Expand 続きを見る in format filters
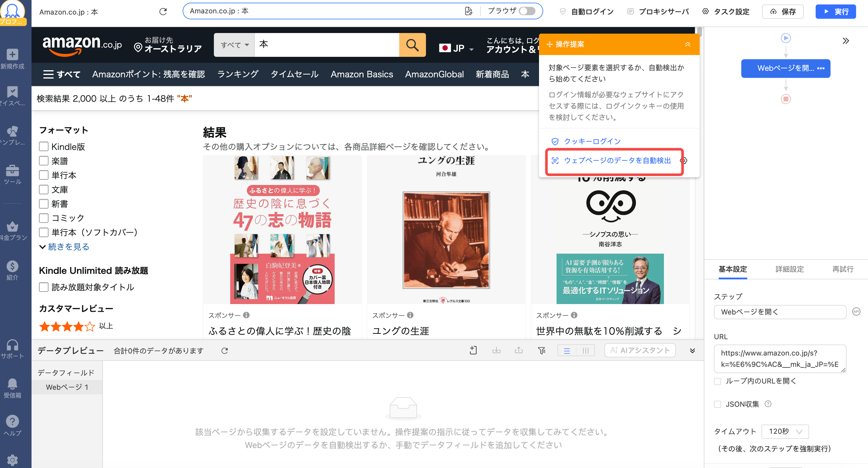Screen dimensions: 868x468 (x=64, y=247)
